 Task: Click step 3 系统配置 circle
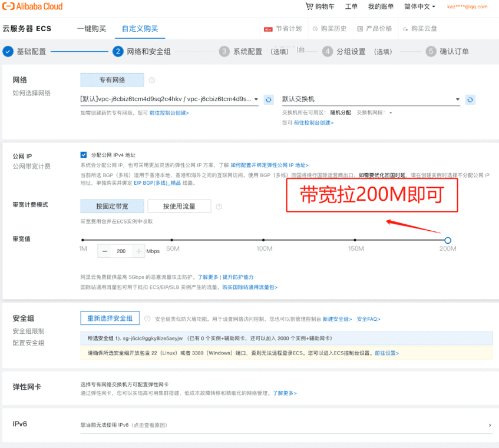pos(224,51)
